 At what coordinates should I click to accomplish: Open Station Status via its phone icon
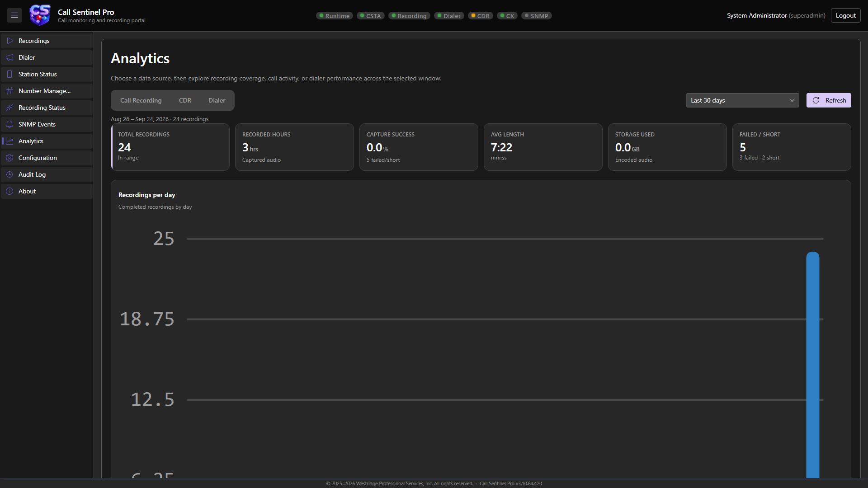click(9, 74)
